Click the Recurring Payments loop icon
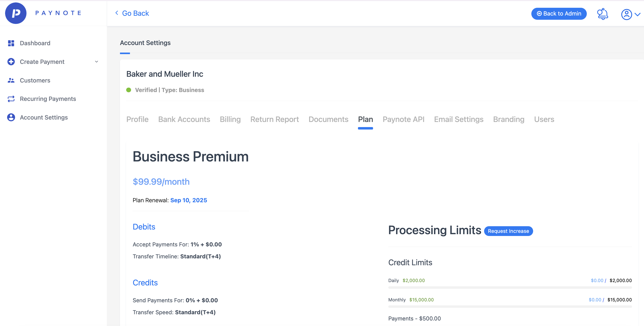Screen dimensions: 644x326 [x=11, y=99]
